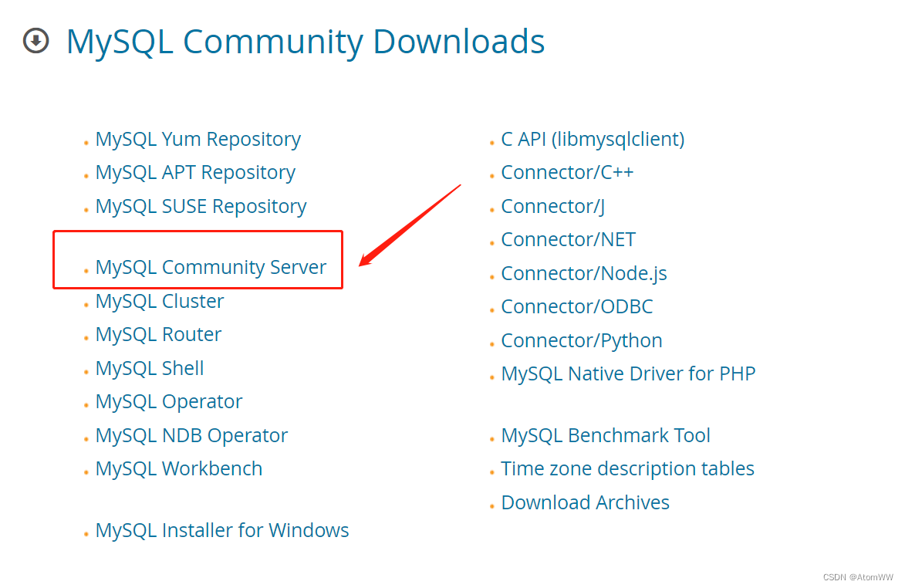Click MySQL Router link
The image size is (905, 588).
pos(158,335)
